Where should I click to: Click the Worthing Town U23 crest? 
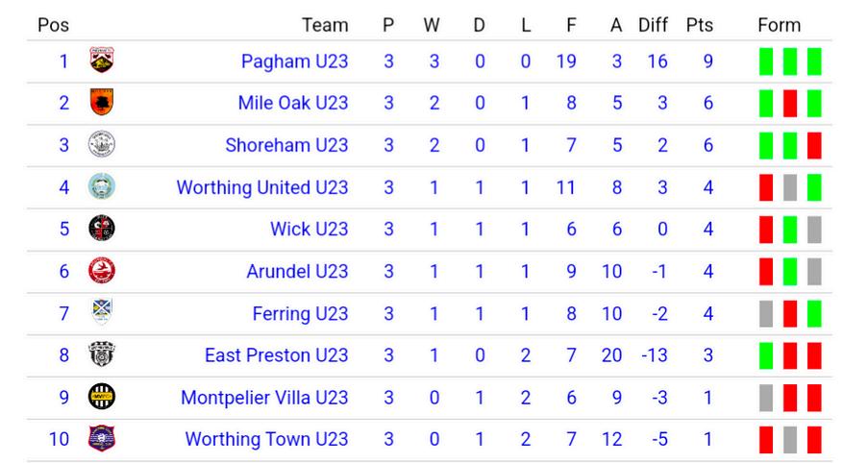[x=102, y=439]
